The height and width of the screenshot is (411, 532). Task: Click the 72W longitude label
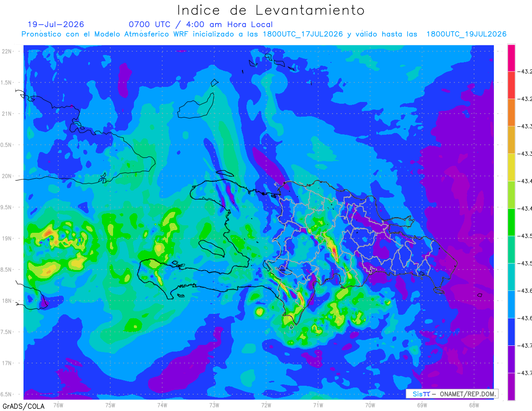tap(266, 405)
